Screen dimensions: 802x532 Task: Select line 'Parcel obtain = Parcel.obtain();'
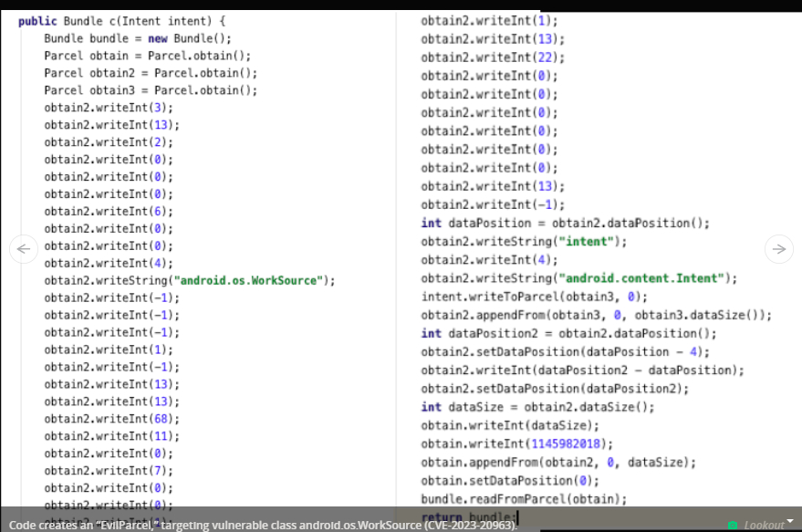pos(147,56)
